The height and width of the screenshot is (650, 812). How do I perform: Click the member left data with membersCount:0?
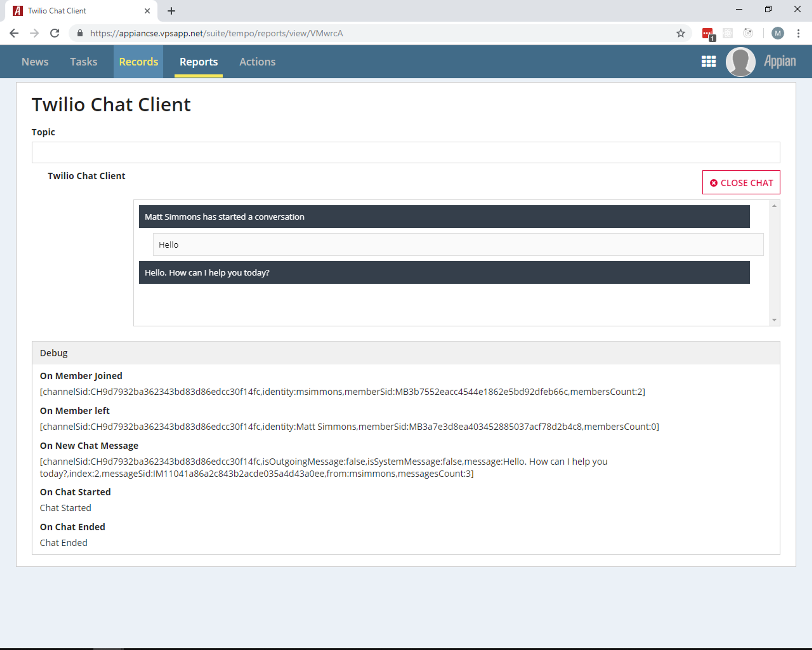pos(350,427)
